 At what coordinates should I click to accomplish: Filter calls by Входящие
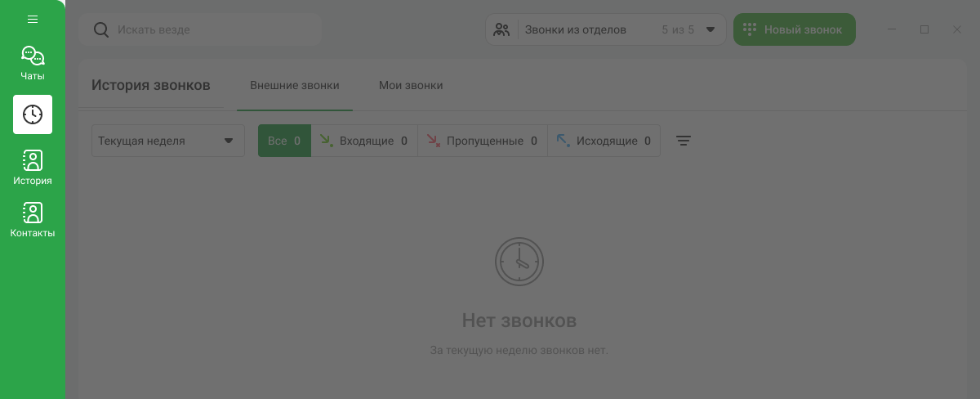pos(364,141)
